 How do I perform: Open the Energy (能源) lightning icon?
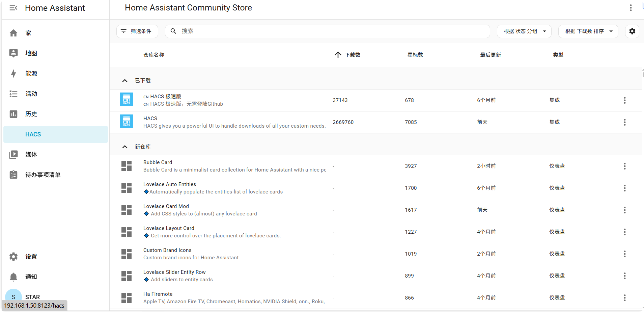pyautogui.click(x=13, y=74)
